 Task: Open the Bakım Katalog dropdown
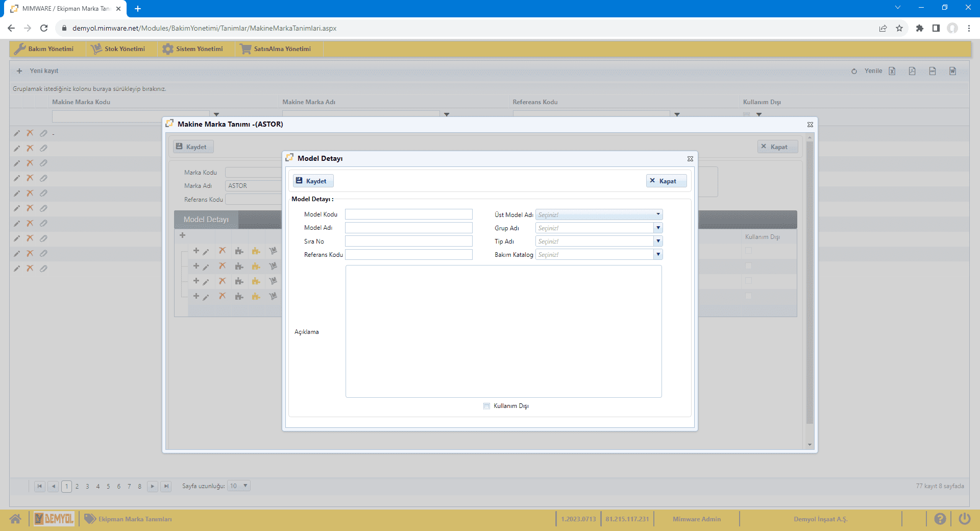(x=658, y=254)
